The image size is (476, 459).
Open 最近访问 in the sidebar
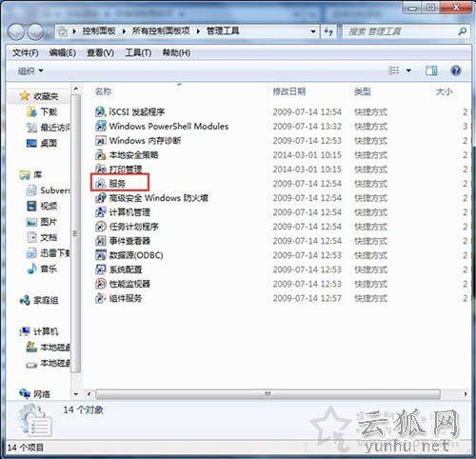[x=49, y=128]
